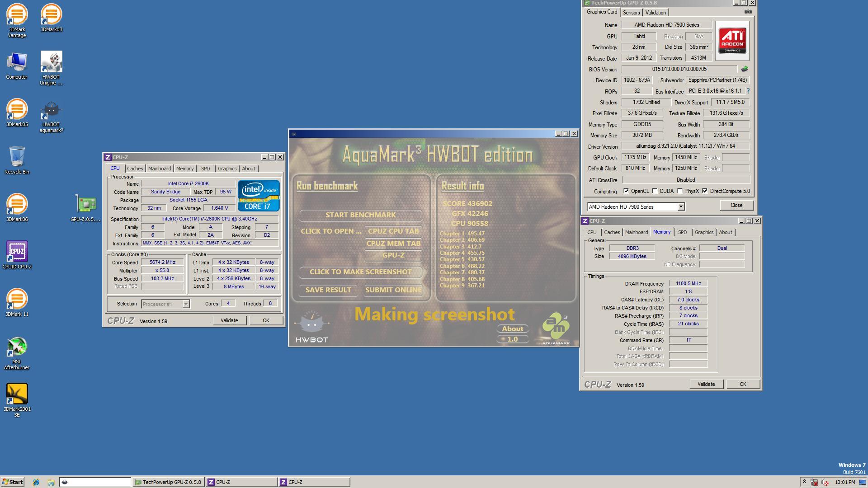
Task: Click SUBMIT ONLINE in AquaMark
Action: (393, 290)
